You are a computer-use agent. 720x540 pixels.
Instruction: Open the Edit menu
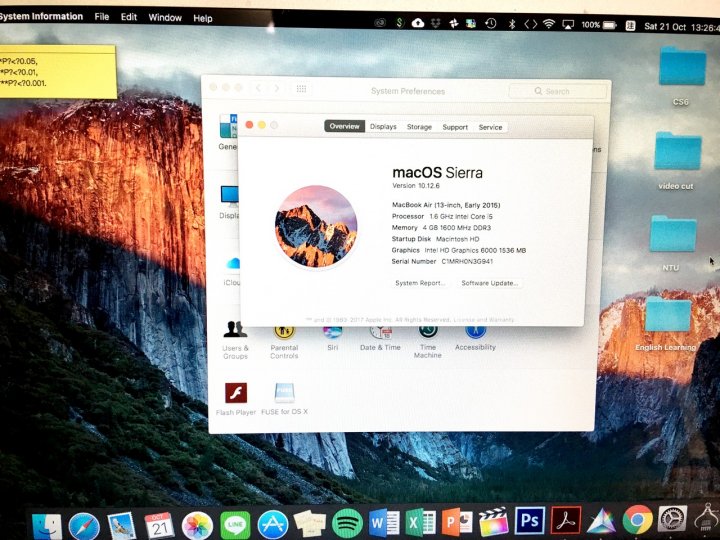129,17
